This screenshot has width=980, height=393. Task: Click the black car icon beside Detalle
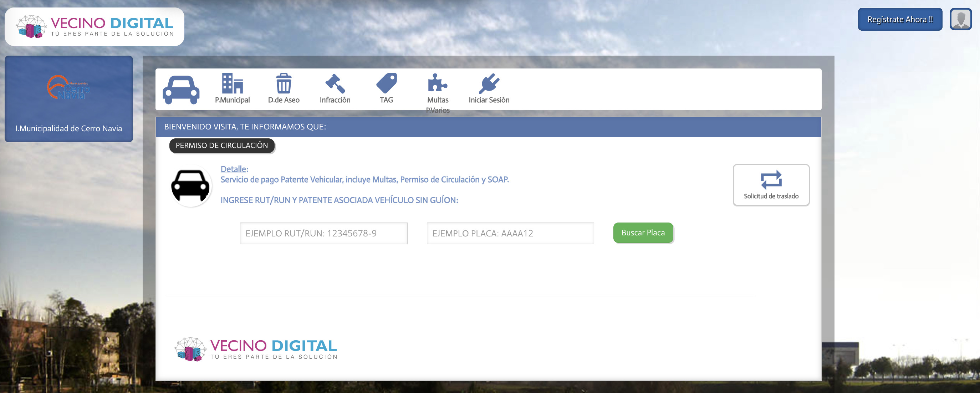point(190,186)
